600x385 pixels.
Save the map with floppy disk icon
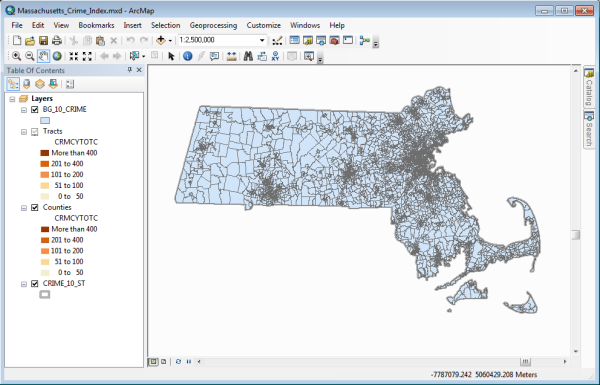pos(43,40)
